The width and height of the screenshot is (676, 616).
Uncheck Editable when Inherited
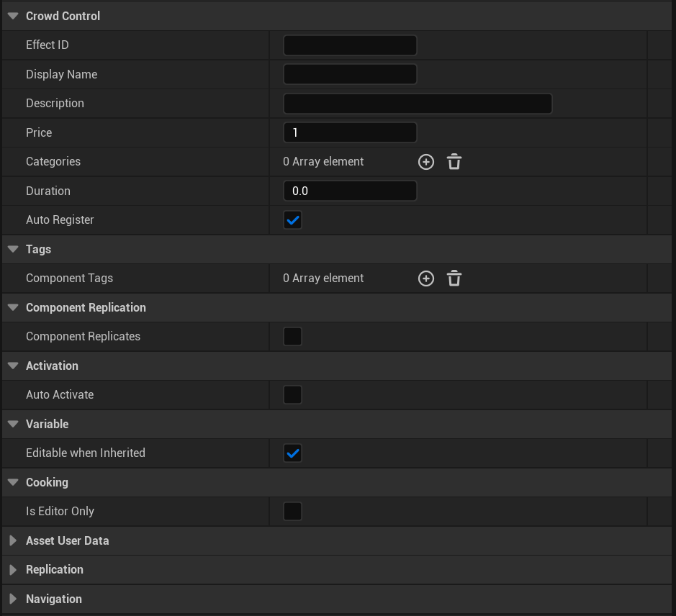(x=292, y=453)
